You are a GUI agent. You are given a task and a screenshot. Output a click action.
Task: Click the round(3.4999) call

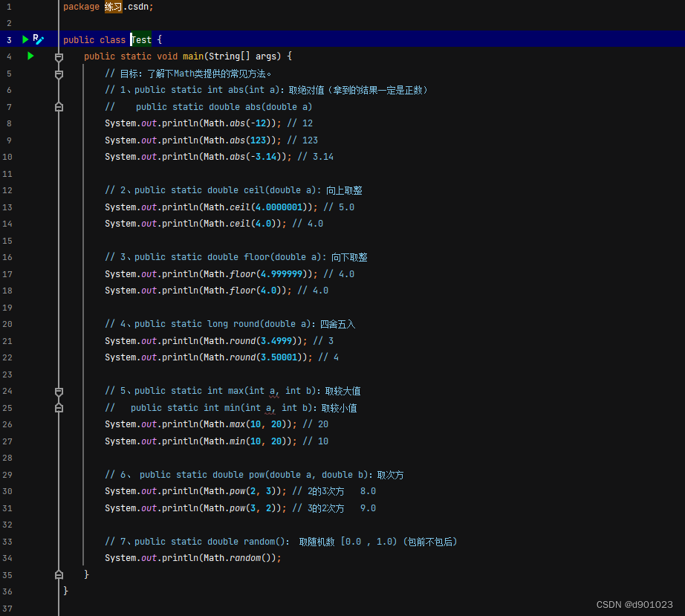[250, 341]
